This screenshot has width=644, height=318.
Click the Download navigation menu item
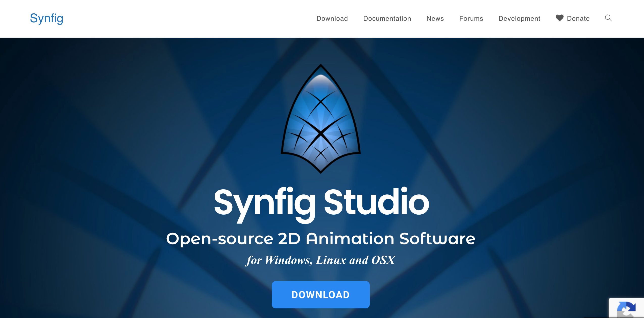332,18
